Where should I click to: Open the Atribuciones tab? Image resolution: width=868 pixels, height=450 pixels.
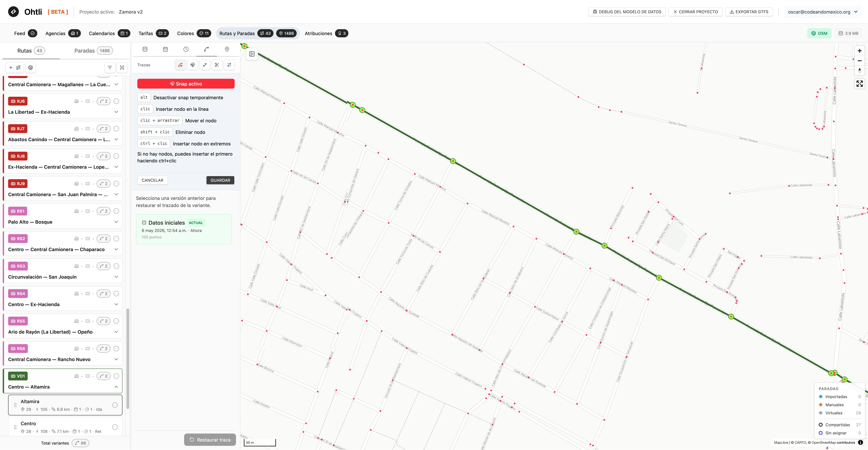tap(326, 33)
